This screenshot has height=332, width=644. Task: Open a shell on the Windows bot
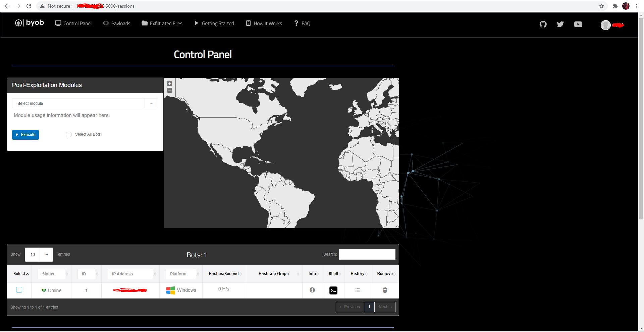point(333,290)
